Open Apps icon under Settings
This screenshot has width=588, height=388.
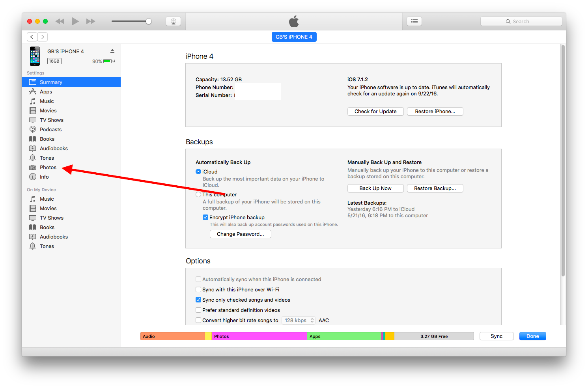click(x=33, y=91)
